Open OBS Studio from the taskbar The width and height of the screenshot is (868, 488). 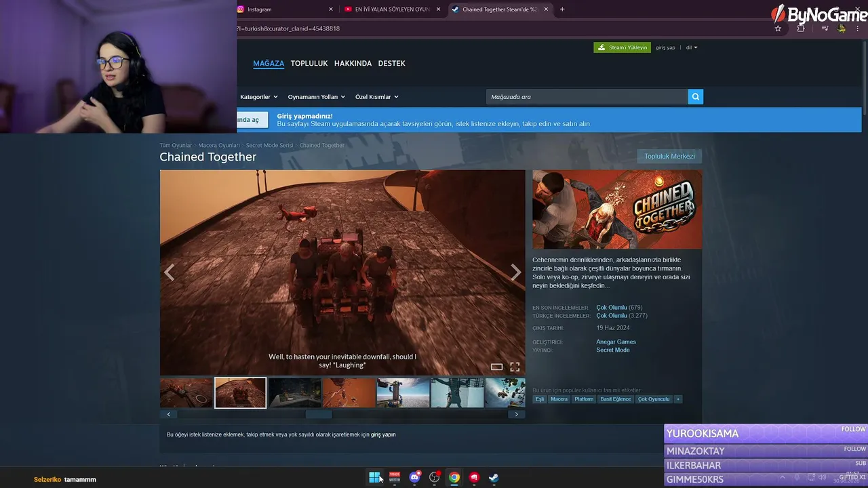[435, 477]
